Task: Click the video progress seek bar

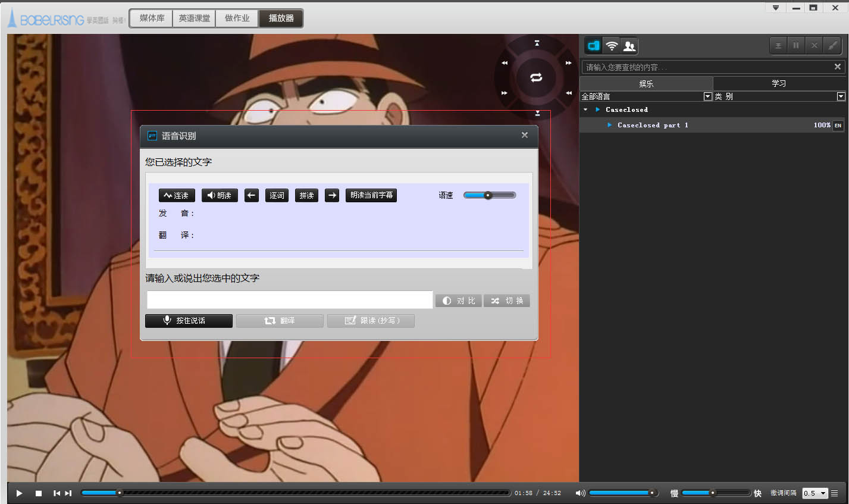Action: coord(296,493)
